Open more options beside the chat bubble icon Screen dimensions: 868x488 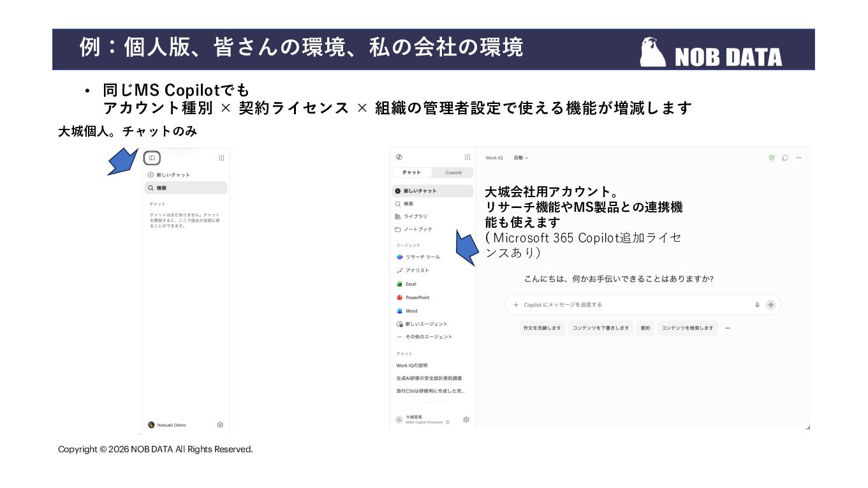pos(798,158)
